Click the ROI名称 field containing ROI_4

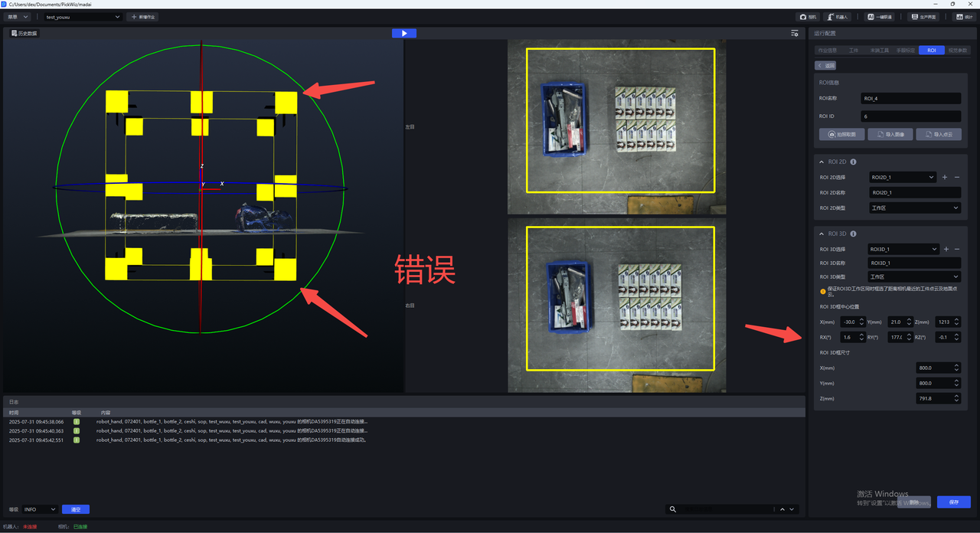coord(910,99)
